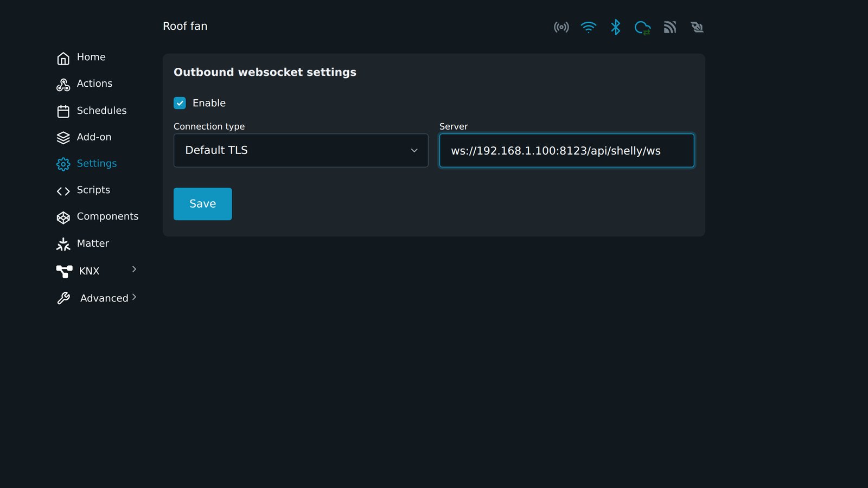This screenshot has height=488, width=868.
Task: Click the cloud sync status icon
Action: click(642, 28)
